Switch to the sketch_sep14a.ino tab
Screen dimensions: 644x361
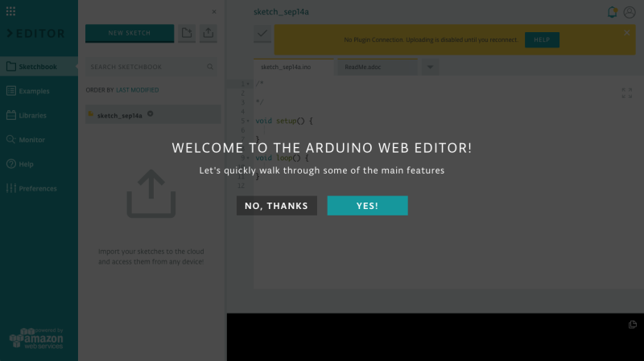(294, 67)
